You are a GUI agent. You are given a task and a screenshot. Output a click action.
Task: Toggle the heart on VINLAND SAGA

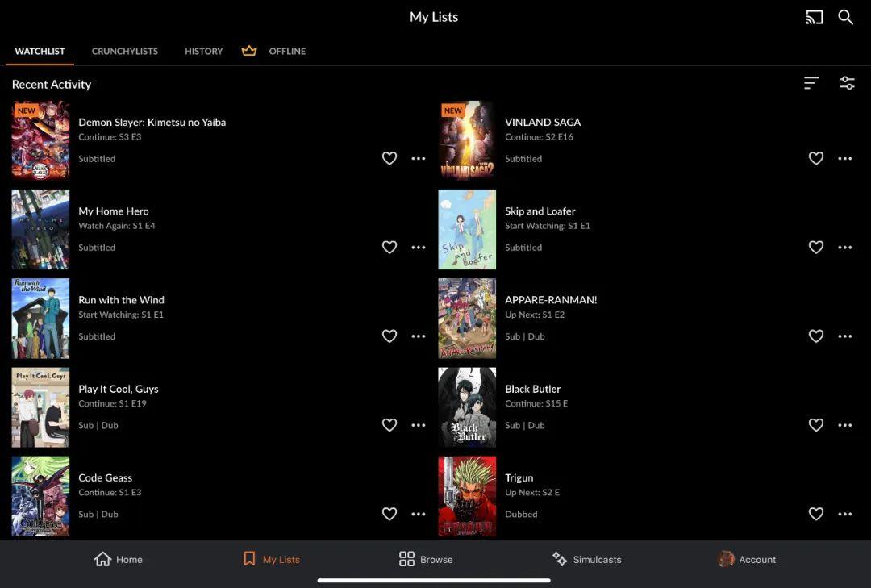[815, 158]
